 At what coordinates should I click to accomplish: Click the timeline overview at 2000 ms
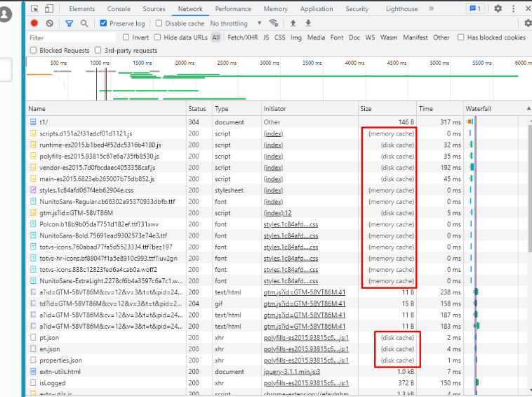(x=185, y=63)
